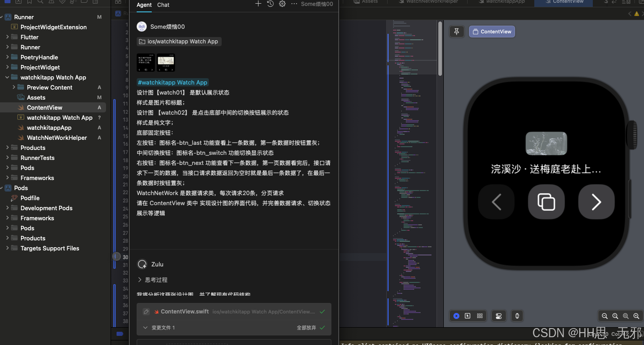Accept ContentView.swift change via green checkmark
This screenshot has height=345, width=644.
pos(322,312)
